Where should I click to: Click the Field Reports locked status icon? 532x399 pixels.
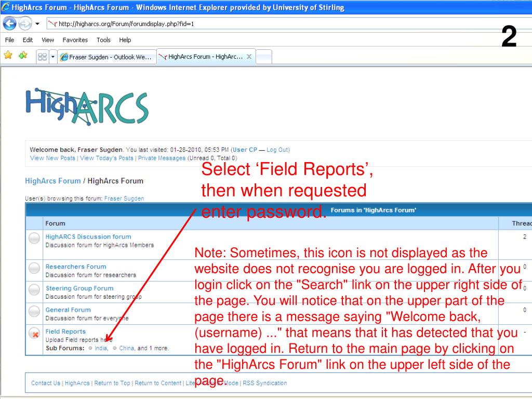(34, 333)
